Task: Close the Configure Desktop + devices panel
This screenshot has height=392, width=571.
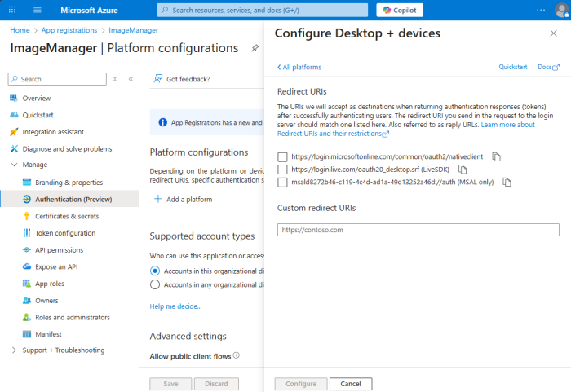Action: (x=553, y=33)
